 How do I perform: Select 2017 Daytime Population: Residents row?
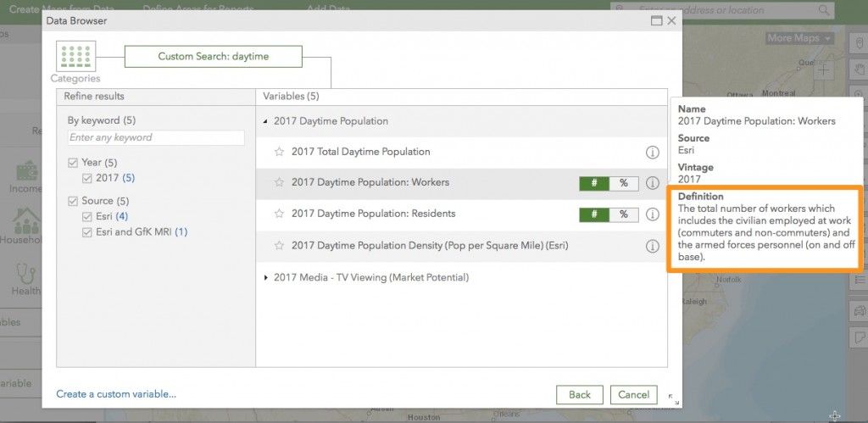460,214
